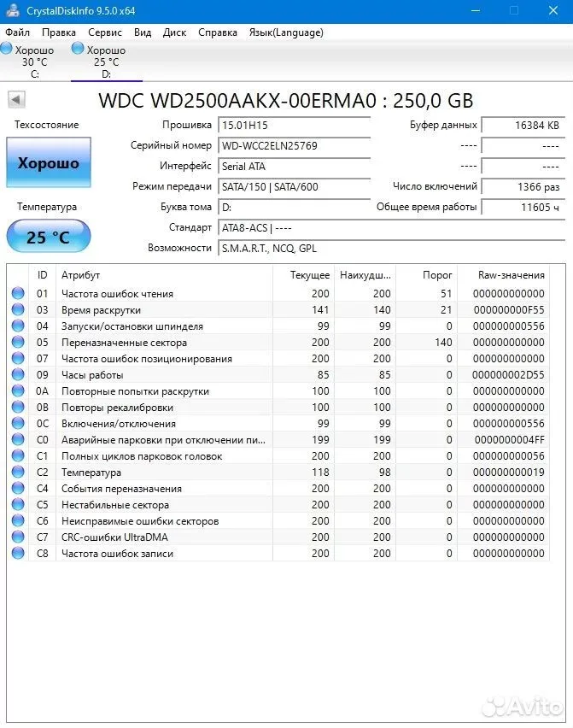Click serial number field WD-WCC2ELN25769
Viewport: 573px width, 728px height.
(x=294, y=145)
